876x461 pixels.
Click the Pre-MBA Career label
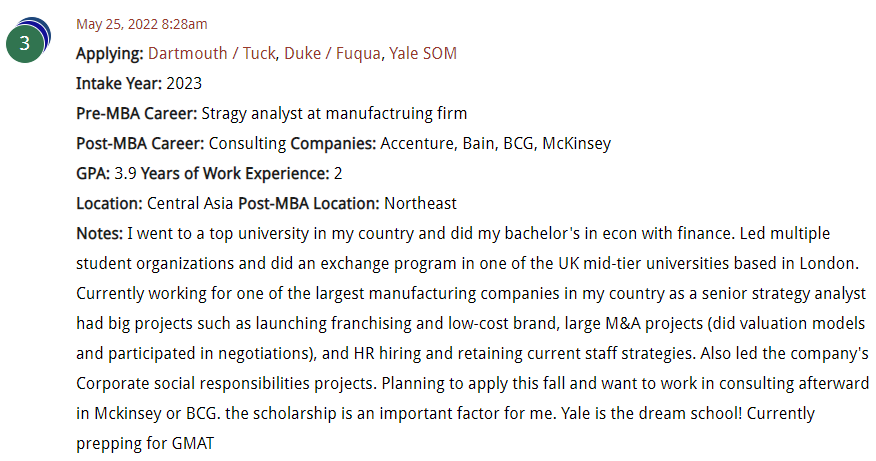137,113
